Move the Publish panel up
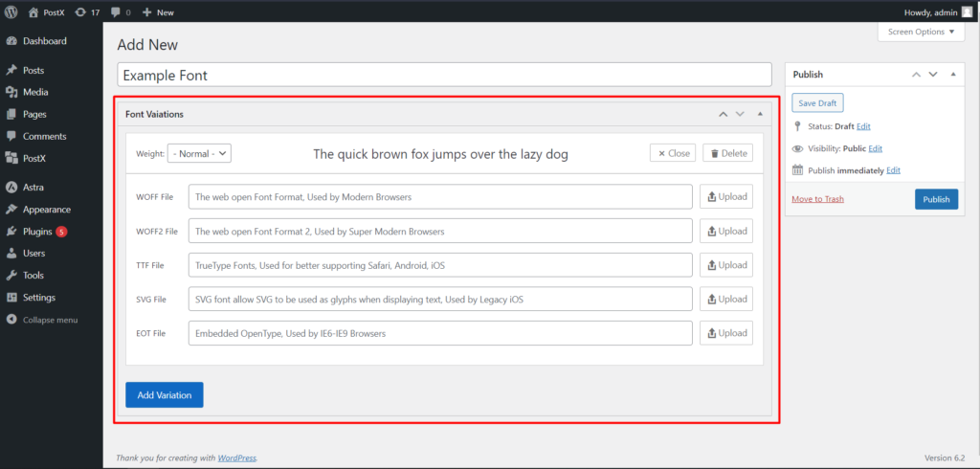This screenshot has height=469, width=980. click(x=916, y=75)
